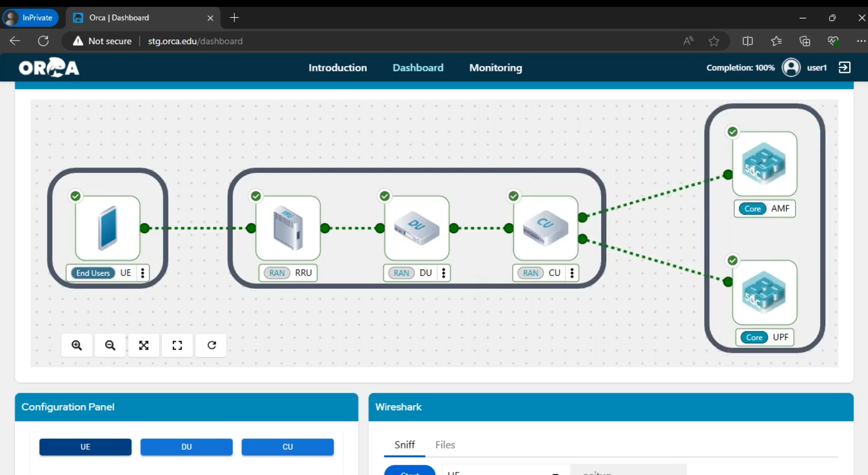The width and height of the screenshot is (868, 475).
Task: Select the UE phone device node
Action: point(107,228)
